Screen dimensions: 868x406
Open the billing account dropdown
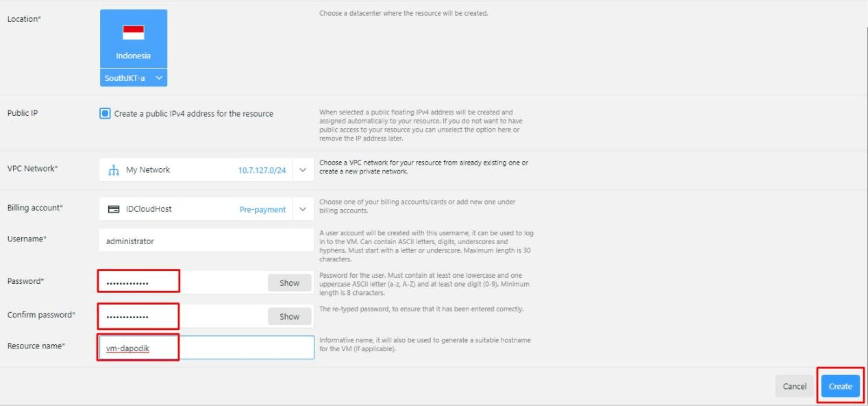pyautogui.click(x=301, y=209)
